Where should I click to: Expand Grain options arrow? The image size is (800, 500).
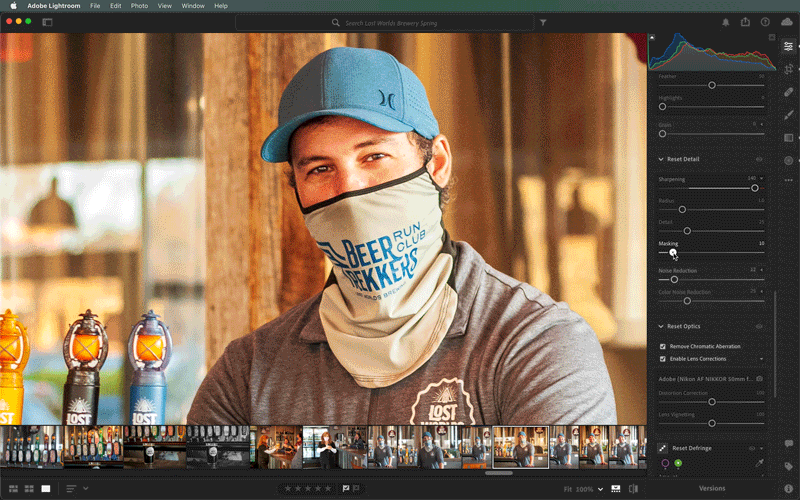(762, 124)
